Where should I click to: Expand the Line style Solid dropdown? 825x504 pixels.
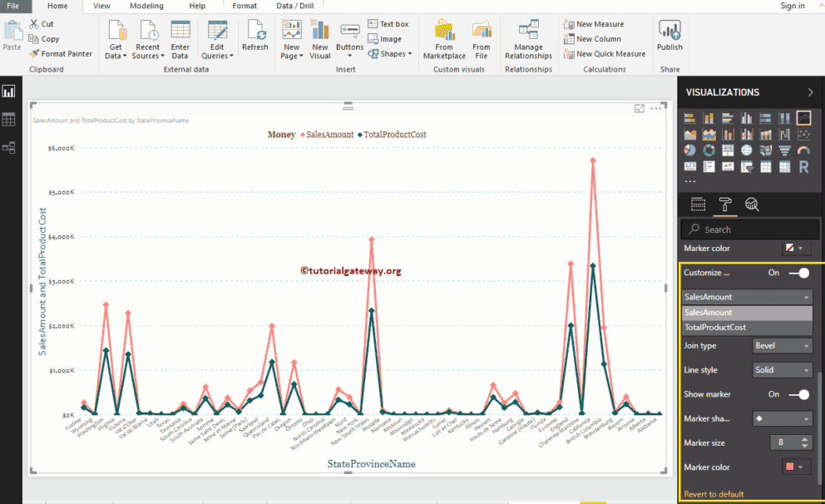782,370
